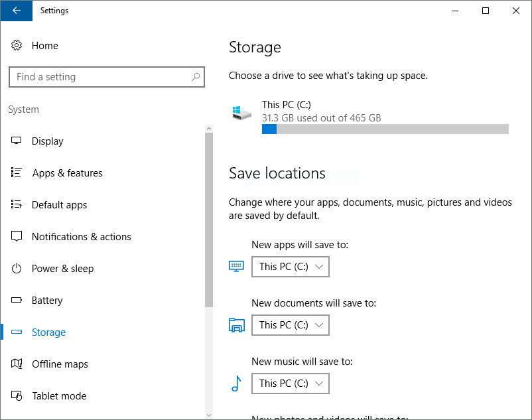The height and width of the screenshot is (420, 532).
Task: Click the C: drive usage bar
Action: tap(385, 129)
